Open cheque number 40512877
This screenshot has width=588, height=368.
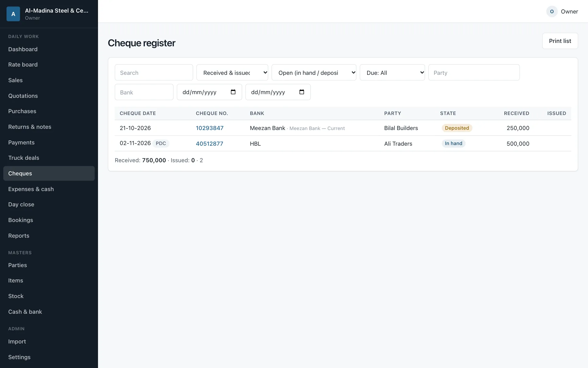(x=209, y=144)
